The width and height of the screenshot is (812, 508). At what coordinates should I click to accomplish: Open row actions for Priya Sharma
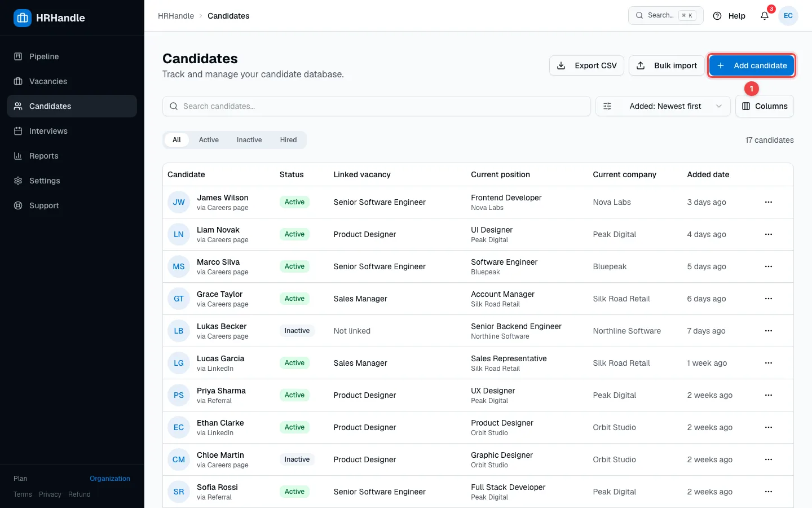(769, 395)
